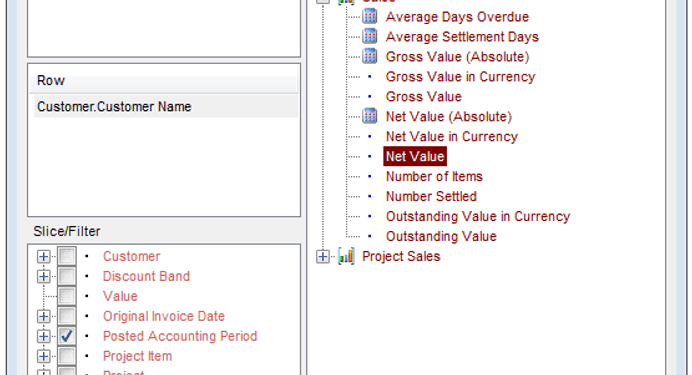Uncheck the Posted Accounting Period checkbox
Viewport: 692px width, 375px height.
pos(67,336)
